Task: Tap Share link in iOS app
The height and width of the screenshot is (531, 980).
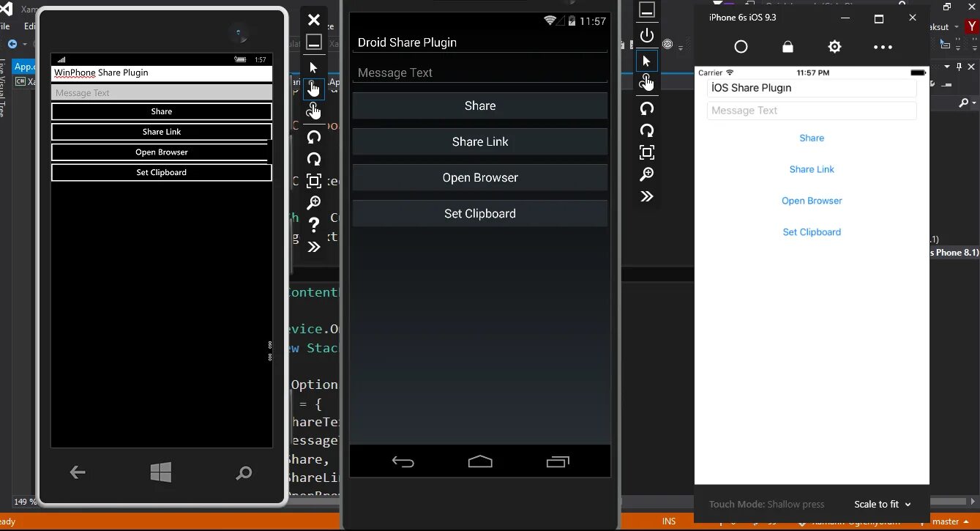Action: [812, 169]
